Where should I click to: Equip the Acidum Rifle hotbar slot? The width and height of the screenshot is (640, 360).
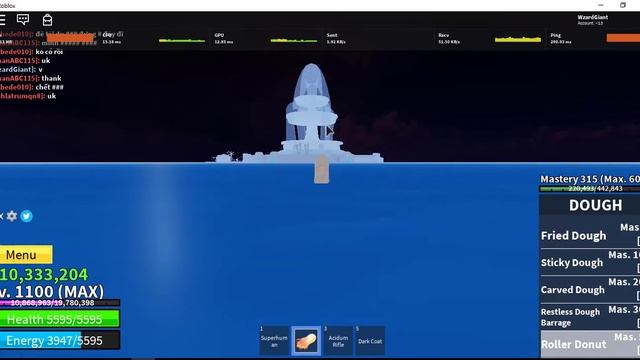(338, 340)
